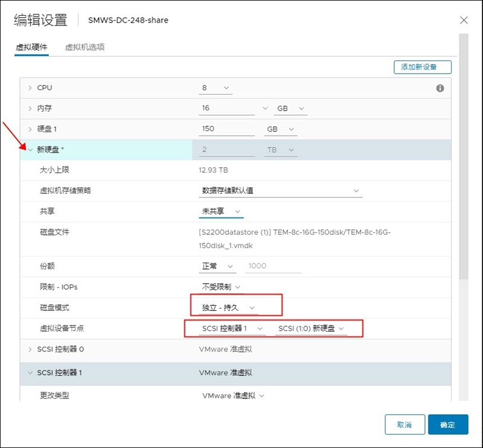Click the 添加新设备 button

point(422,67)
